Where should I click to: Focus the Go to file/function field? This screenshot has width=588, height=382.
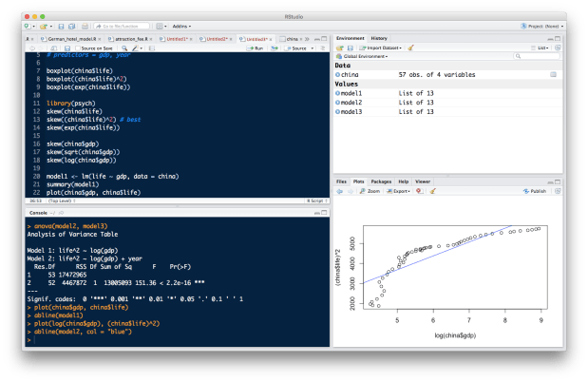(x=122, y=27)
